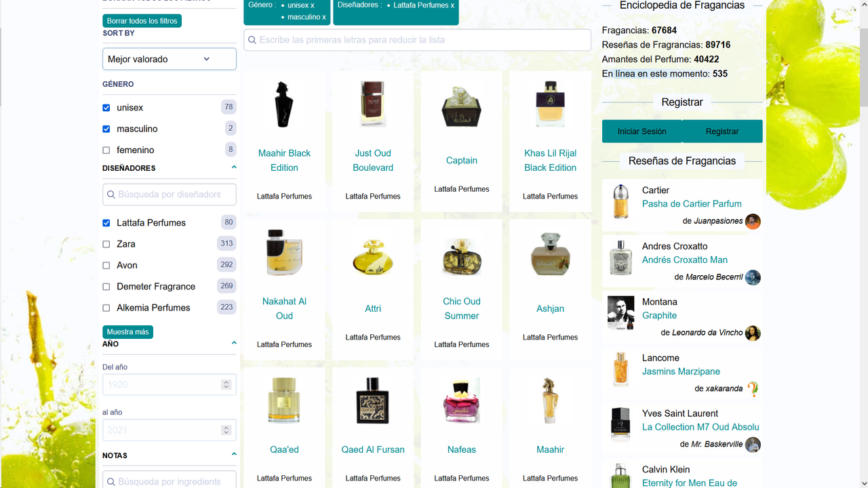The image size is (868, 488).
Task: Adjust the al año 2021 stepper
Action: (x=226, y=430)
